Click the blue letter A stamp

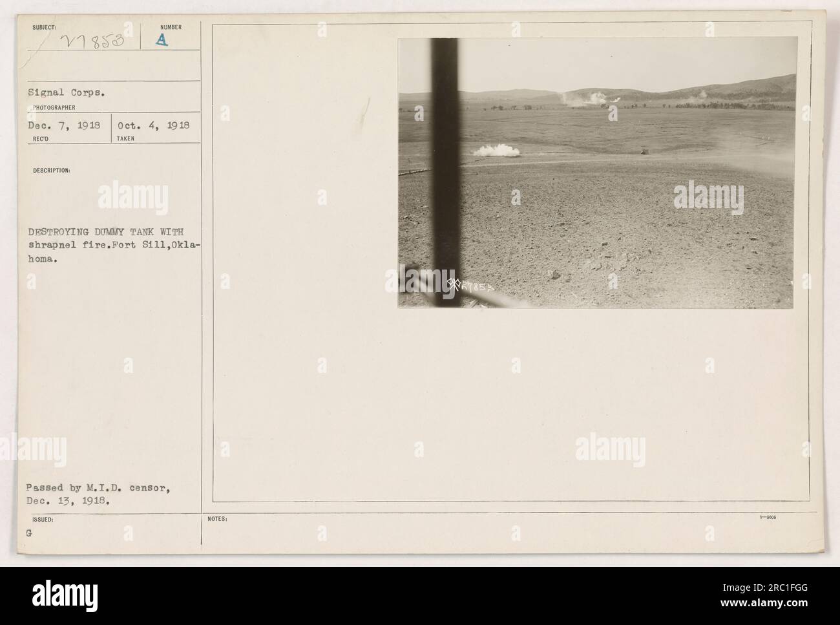pos(162,40)
